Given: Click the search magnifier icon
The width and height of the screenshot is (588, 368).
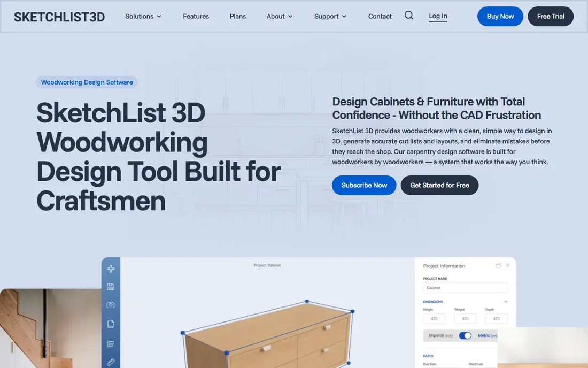Looking at the screenshot, I should click(x=409, y=16).
